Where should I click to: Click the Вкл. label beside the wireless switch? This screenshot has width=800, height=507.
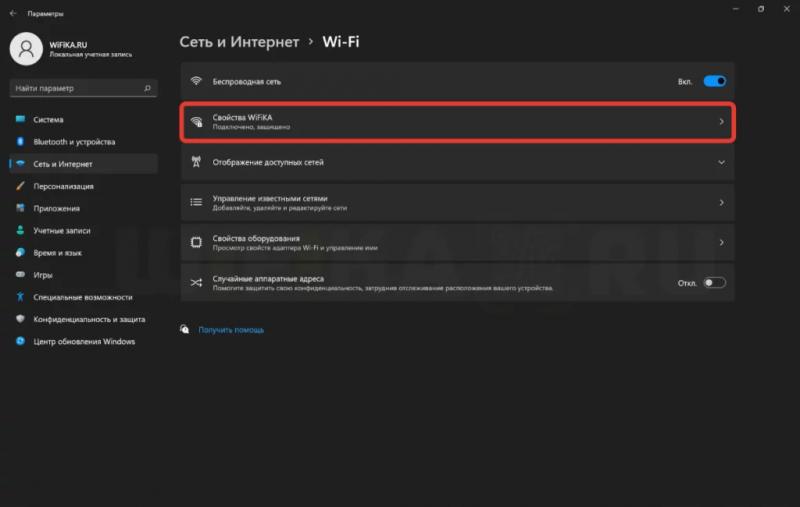(x=685, y=82)
